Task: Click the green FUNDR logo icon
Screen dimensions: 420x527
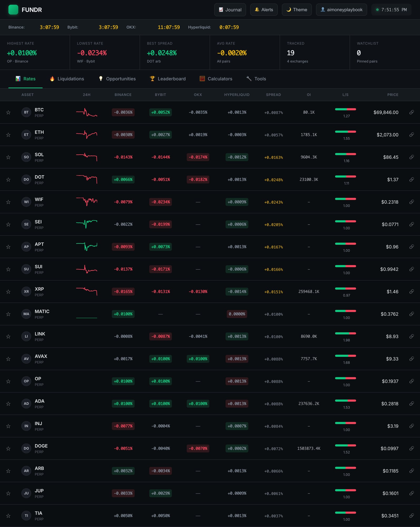Action: click(13, 10)
